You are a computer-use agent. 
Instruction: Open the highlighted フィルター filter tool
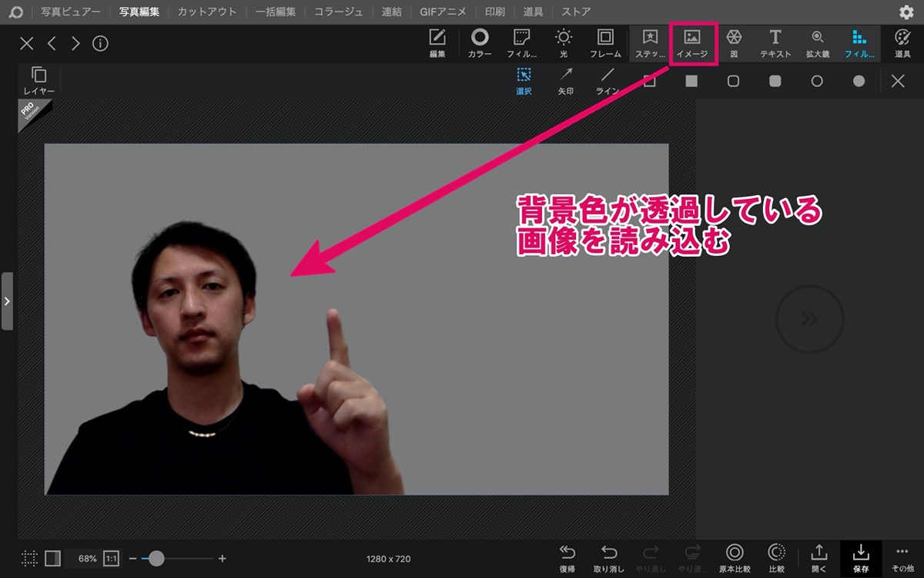pos(859,44)
